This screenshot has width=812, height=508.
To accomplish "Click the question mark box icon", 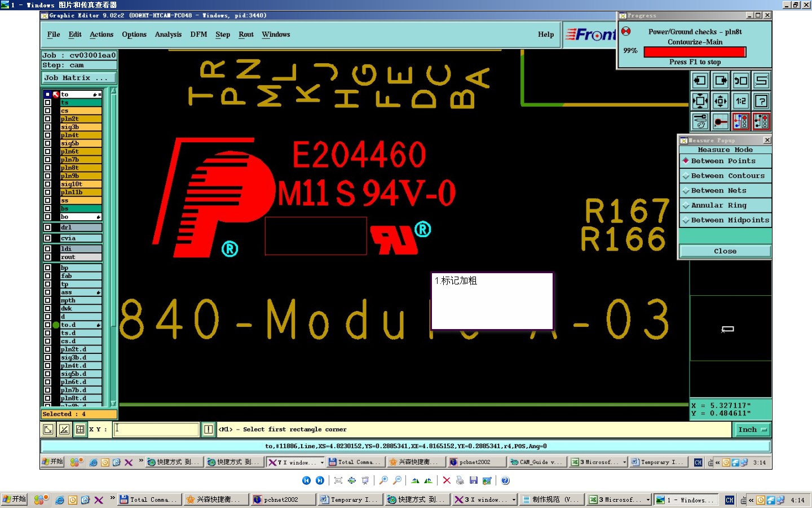I will pos(761,101).
